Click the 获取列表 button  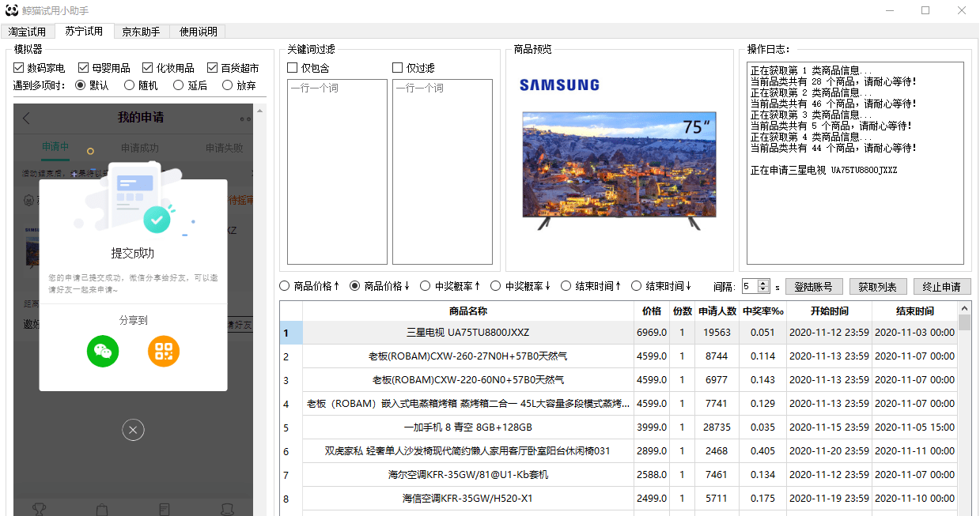coord(878,286)
